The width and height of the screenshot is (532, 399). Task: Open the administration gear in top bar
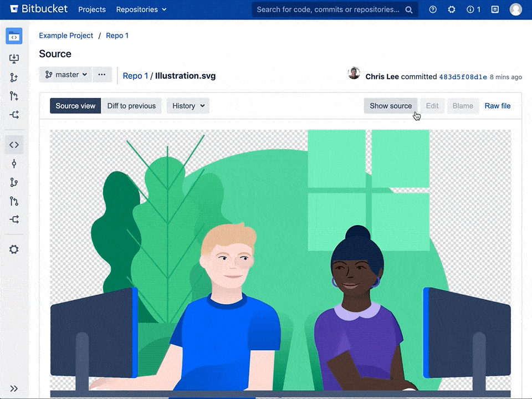click(x=452, y=9)
